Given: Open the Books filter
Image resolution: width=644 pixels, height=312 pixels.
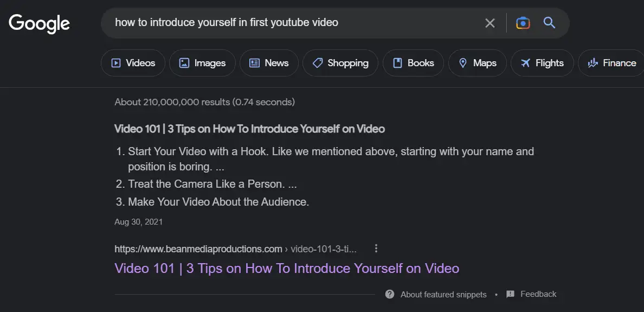Looking at the screenshot, I should pos(413,63).
